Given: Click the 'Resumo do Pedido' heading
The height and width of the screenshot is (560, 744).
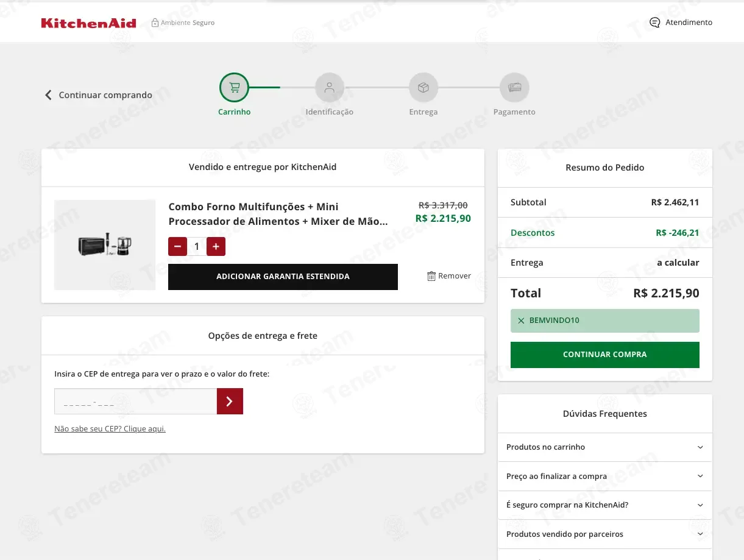Looking at the screenshot, I should [605, 168].
